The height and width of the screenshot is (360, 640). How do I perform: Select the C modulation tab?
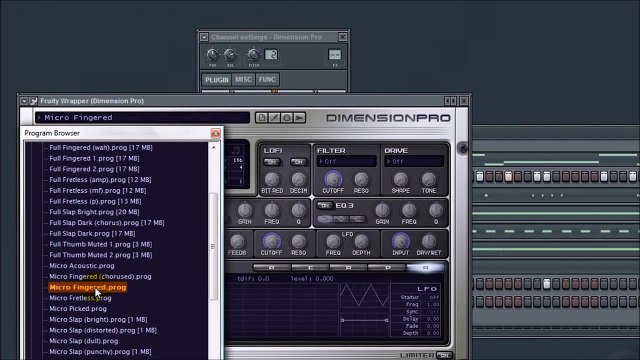(x=310, y=268)
